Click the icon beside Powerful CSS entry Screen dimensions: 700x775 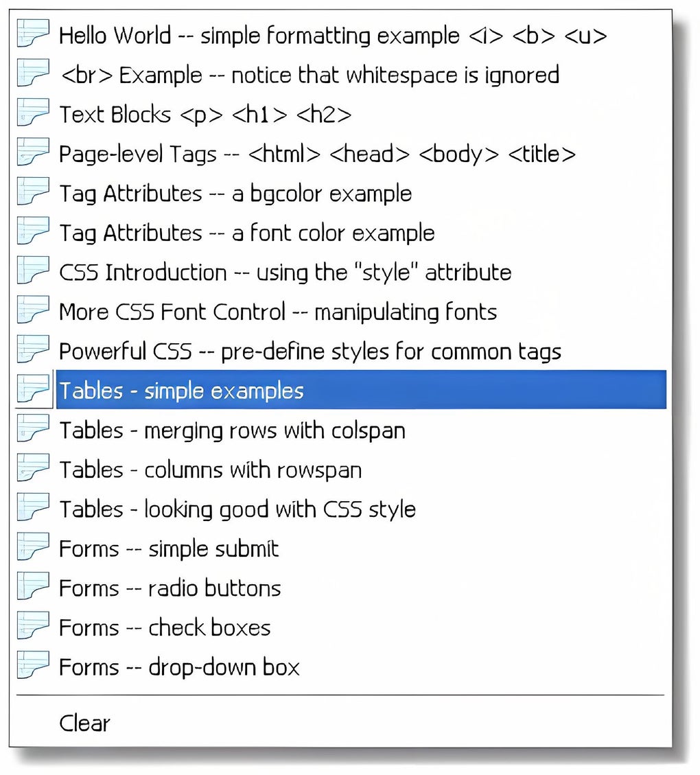pos(33,351)
